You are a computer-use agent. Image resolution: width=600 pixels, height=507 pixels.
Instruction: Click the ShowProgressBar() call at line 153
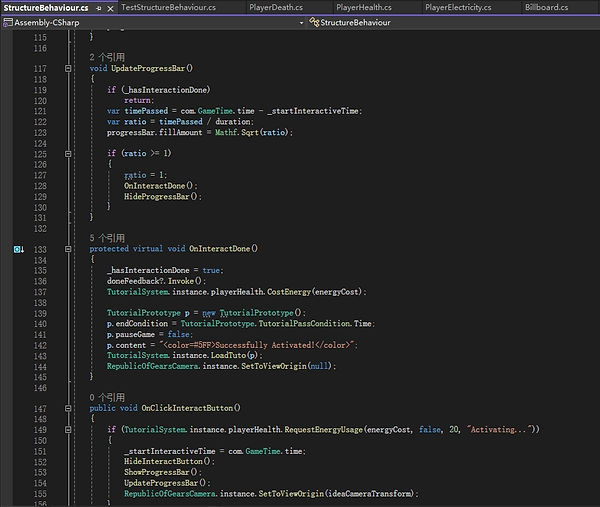(x=161, y=472)
